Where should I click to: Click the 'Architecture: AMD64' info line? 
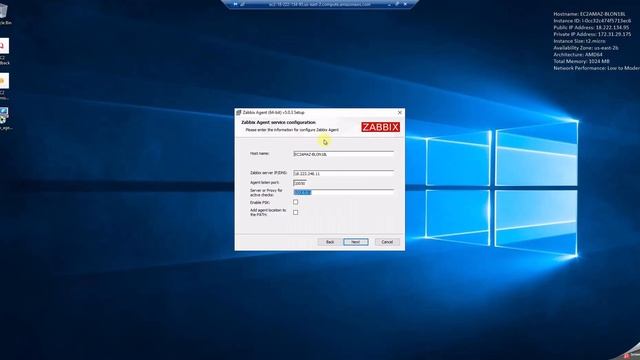coord(578,54)
